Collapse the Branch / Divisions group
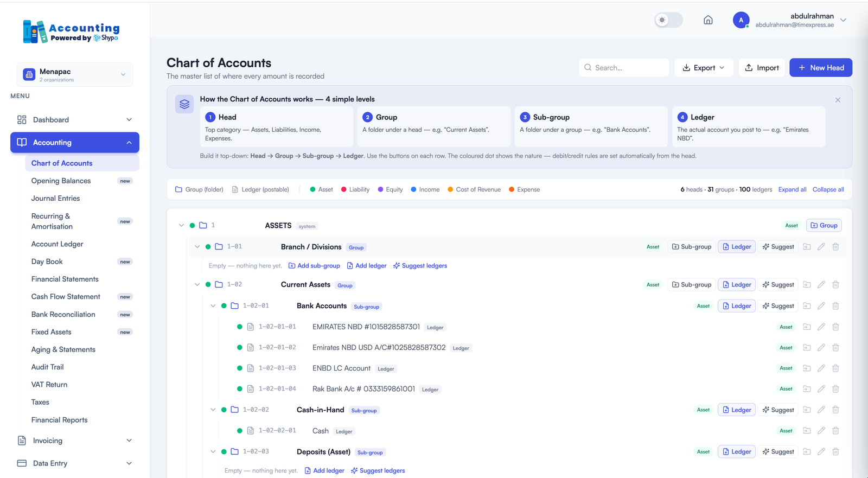 pos(197,246)
